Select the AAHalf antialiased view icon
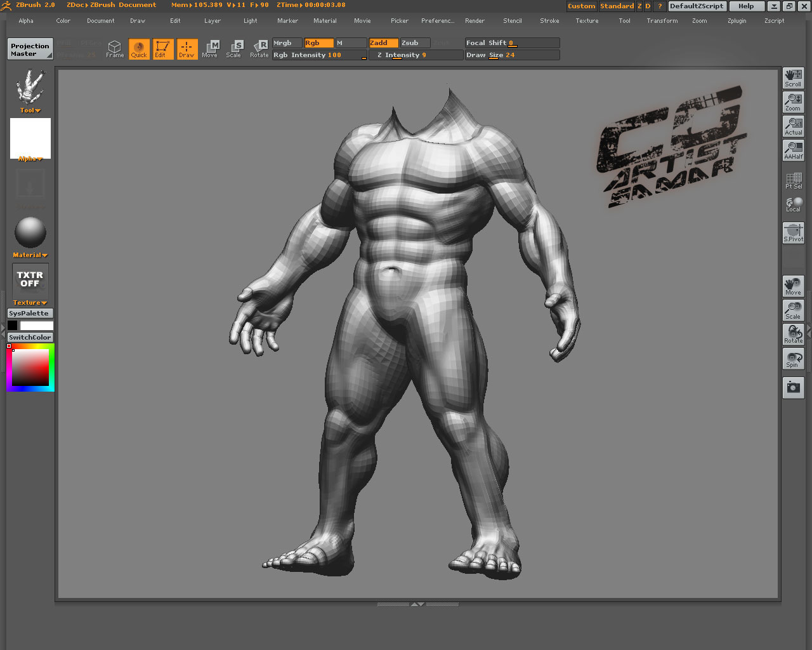Screen dimensions: 812x650 [x=793, y=150]
